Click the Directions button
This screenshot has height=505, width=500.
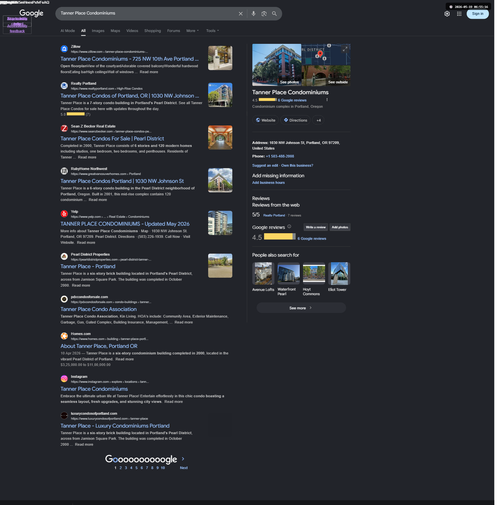(295, 120)
